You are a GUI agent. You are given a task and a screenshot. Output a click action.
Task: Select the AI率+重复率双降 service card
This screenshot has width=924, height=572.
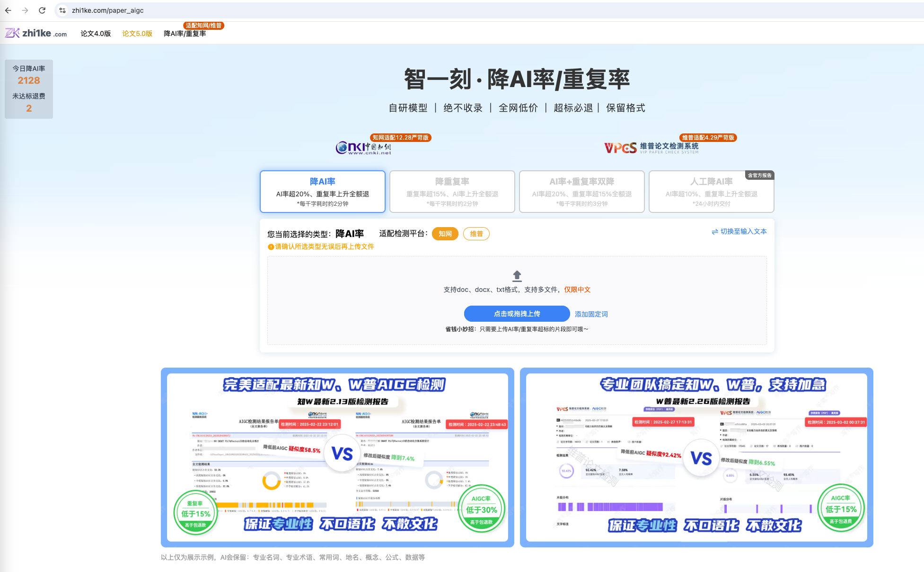(582, 192)
